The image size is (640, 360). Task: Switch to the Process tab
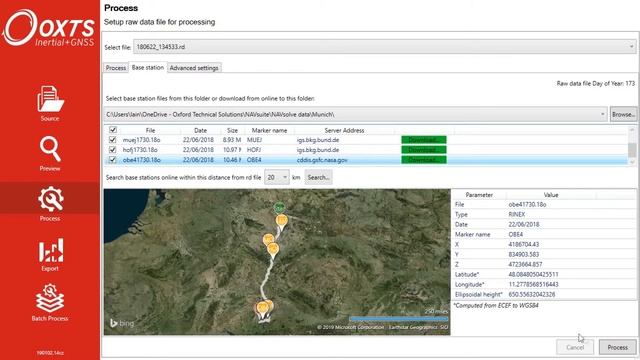116,68
